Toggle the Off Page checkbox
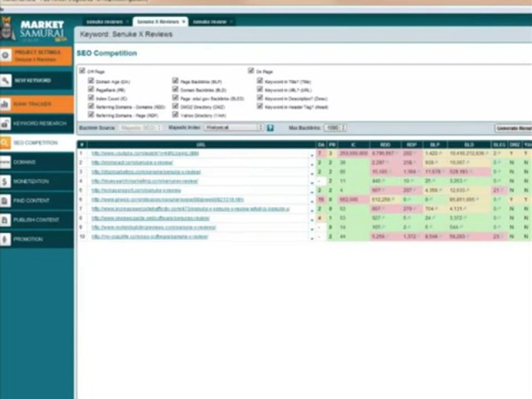The image size is (532, 399). (82, 70)
